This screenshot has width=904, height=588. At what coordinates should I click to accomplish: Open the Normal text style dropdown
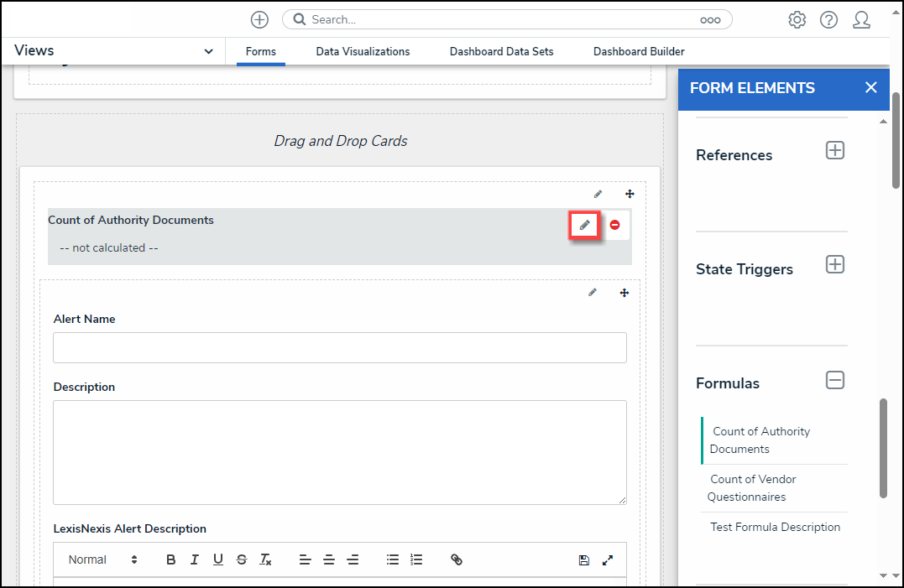point(102,559)
